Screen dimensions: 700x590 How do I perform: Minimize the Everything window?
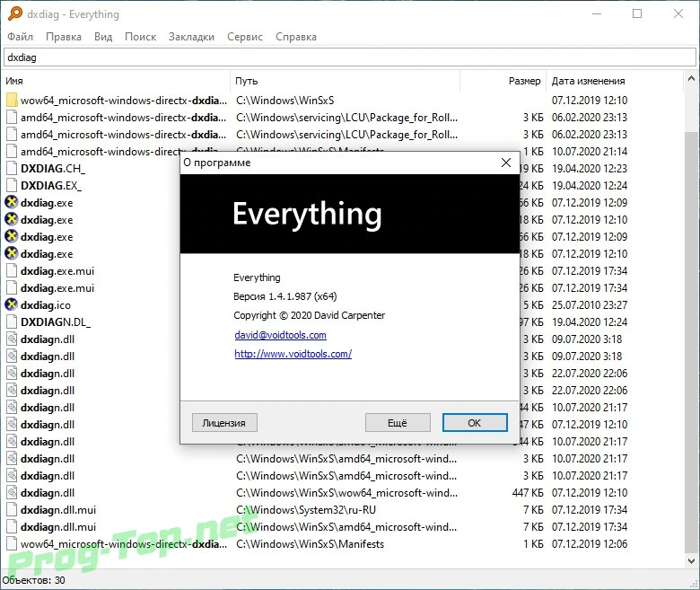click(x=597, y=13)
